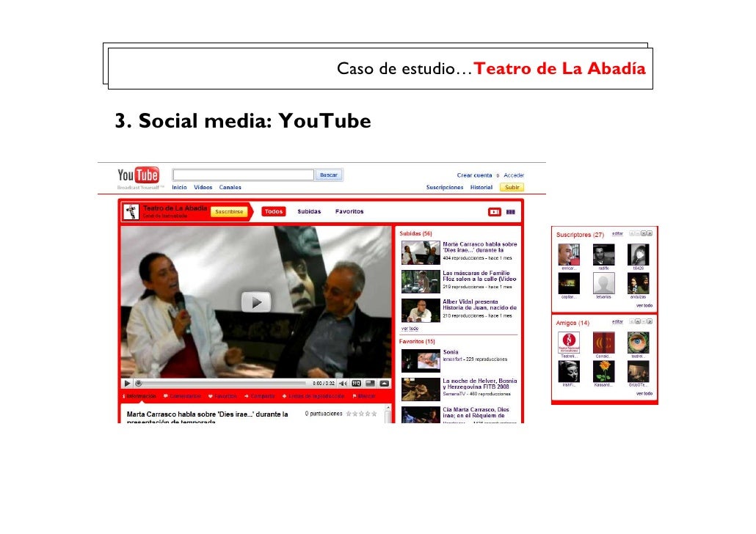Image resolution: width=756 pixels, height=534 pixels.
Task: Open Historial in the top bar
Action: [481, 188]
